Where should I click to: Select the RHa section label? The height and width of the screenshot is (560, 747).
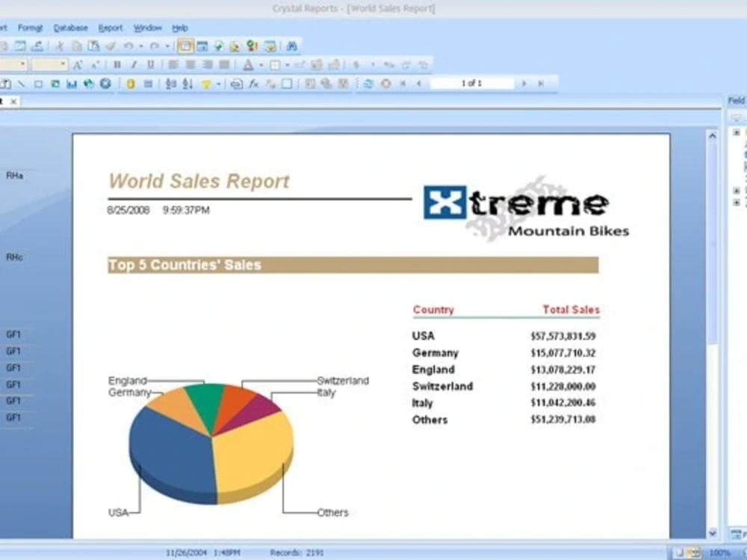click(x=15, y=175)
